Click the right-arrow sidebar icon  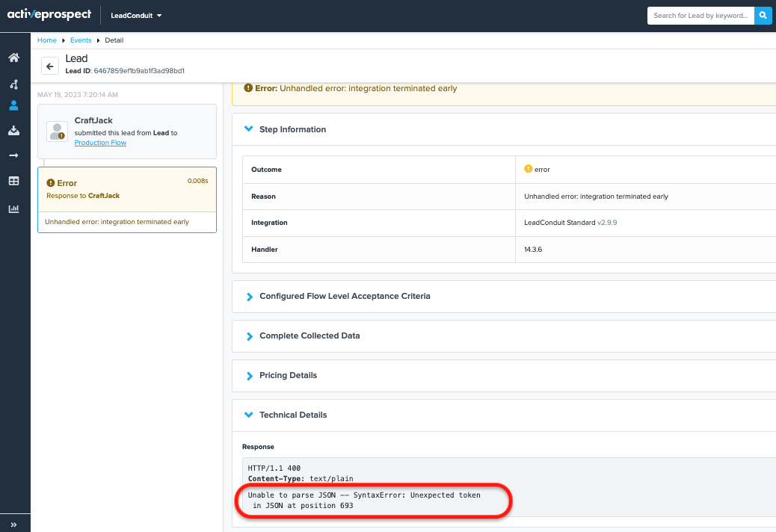(14, 155)
